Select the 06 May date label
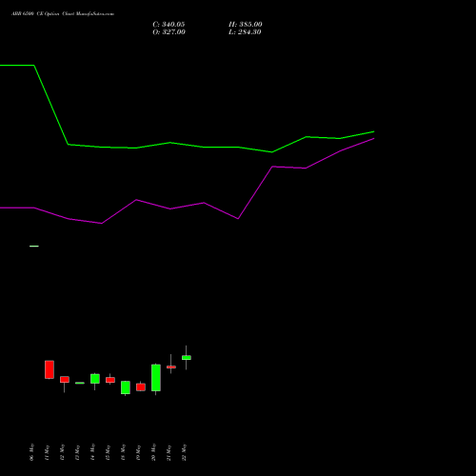Screen dimensions: 476x476 point(31,452)
